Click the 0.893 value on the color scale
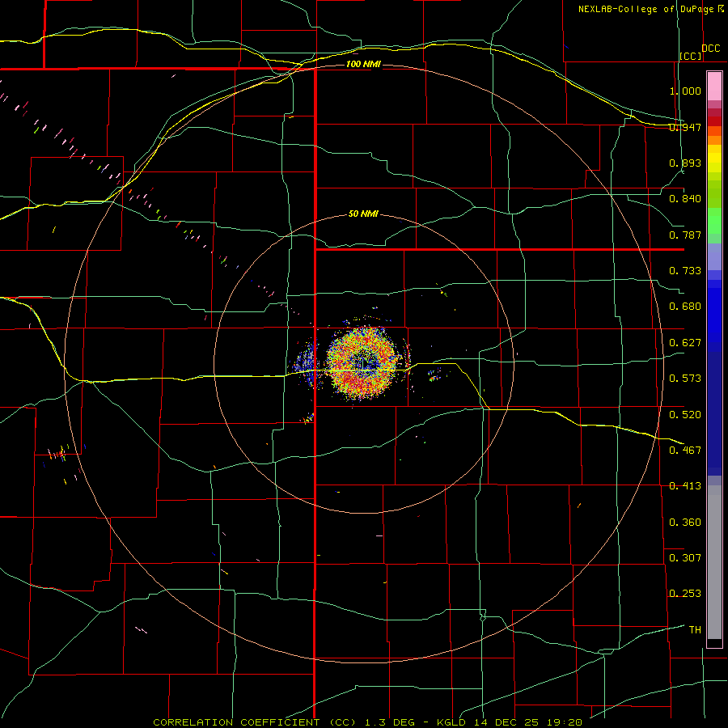The width and height of the screenshot is (728, 728). pyautogui.click(x=685, y=163)
